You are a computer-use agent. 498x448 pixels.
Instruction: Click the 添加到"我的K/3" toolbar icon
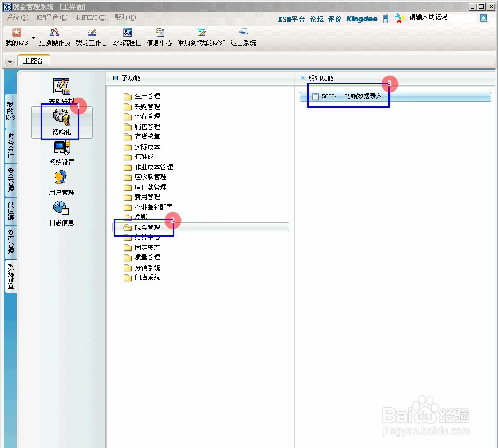click(201, 32)
